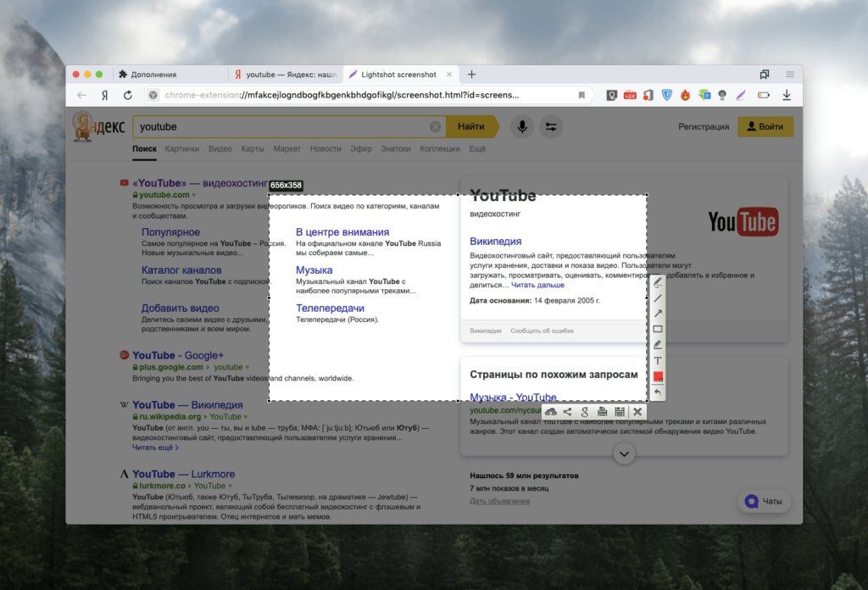Print the selected screenshot
Viewport: 868px width, 590px height.
coord(602,412)
